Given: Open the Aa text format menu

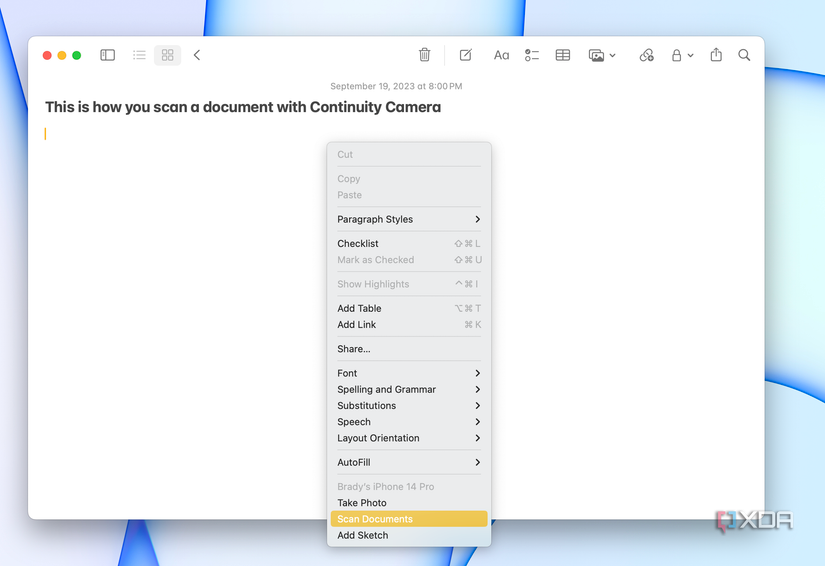Looking at the screenshot, I should click(501, 55).
